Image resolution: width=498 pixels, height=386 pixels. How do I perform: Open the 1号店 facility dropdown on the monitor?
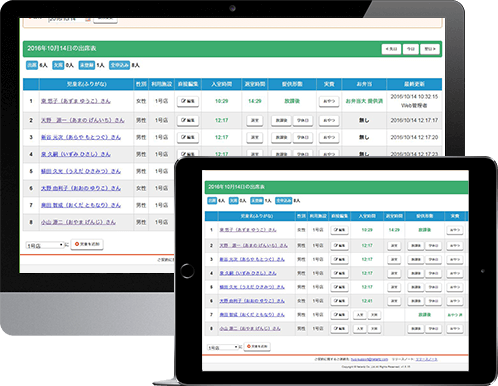click(45, 245)
